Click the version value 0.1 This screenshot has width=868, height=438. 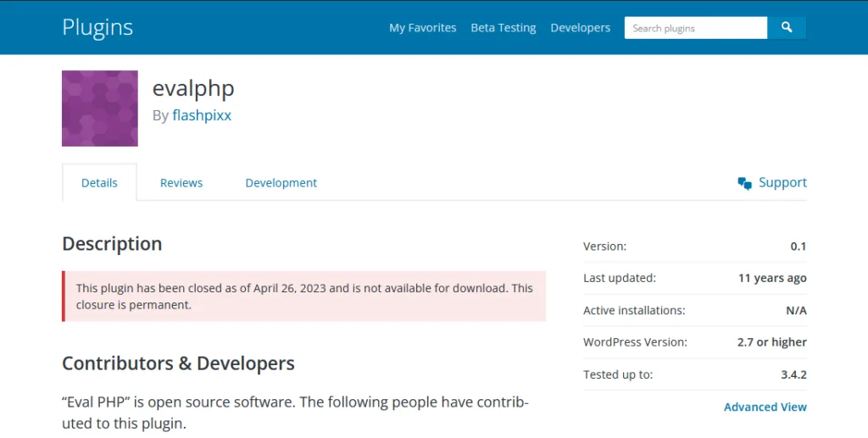point(798,247)
